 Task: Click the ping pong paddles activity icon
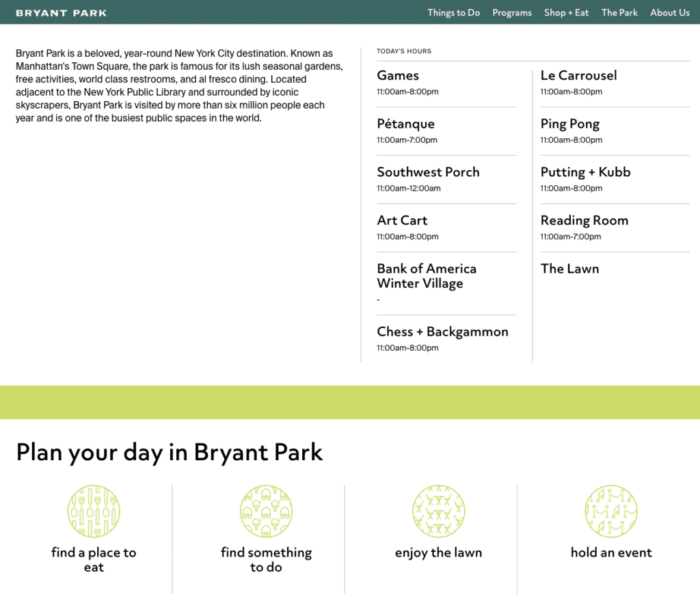pyautogui.click(x=266, y=511)
